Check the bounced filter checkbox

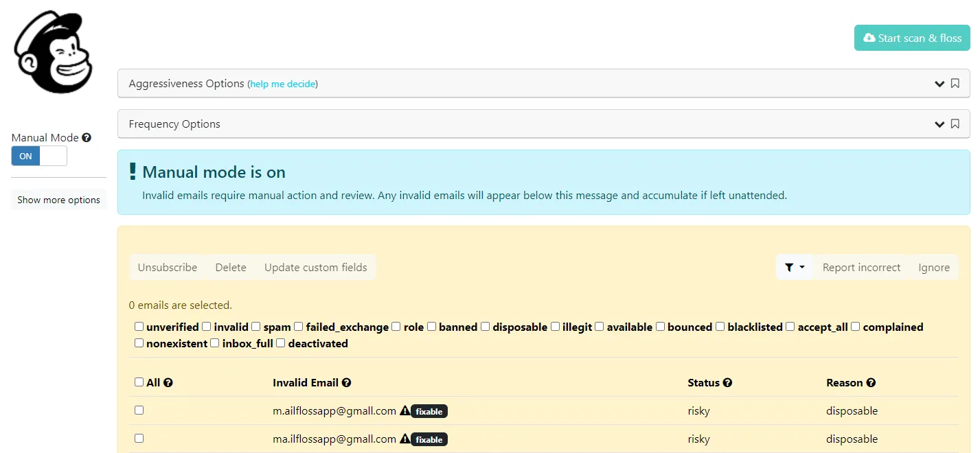pyautogui.click(x=661, y=327)
